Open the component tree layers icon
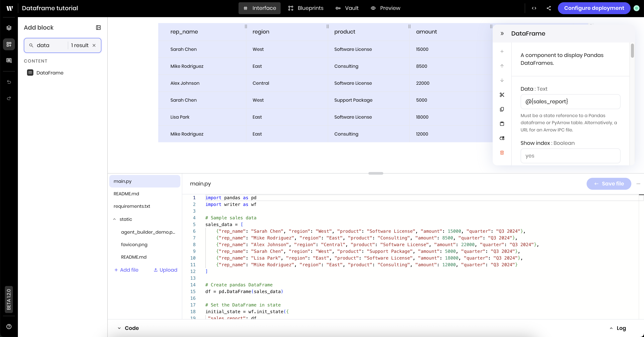This screenshot has height=337, width=644. tap(9, 28)
